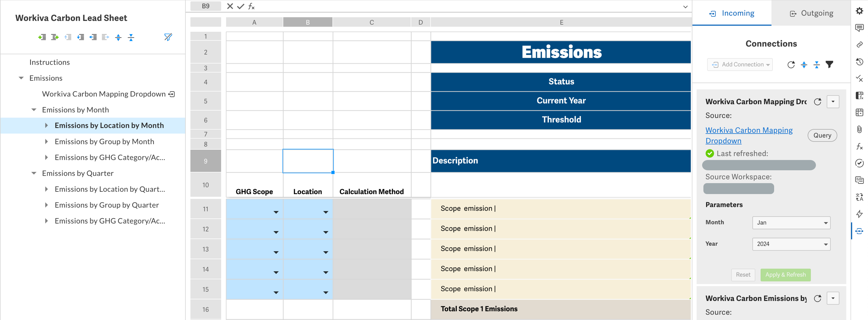Open the translate icon in sidebar

(860, 197)
